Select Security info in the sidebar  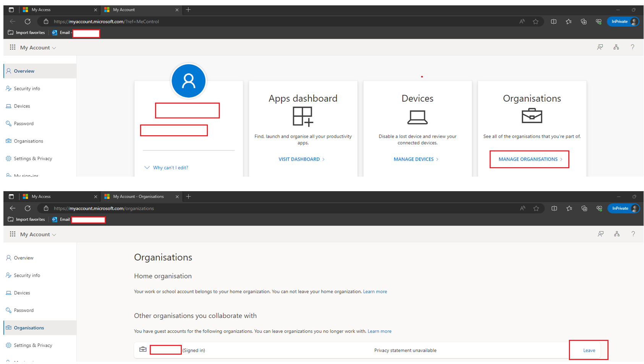pyautogui.click(x=27, y=88)
